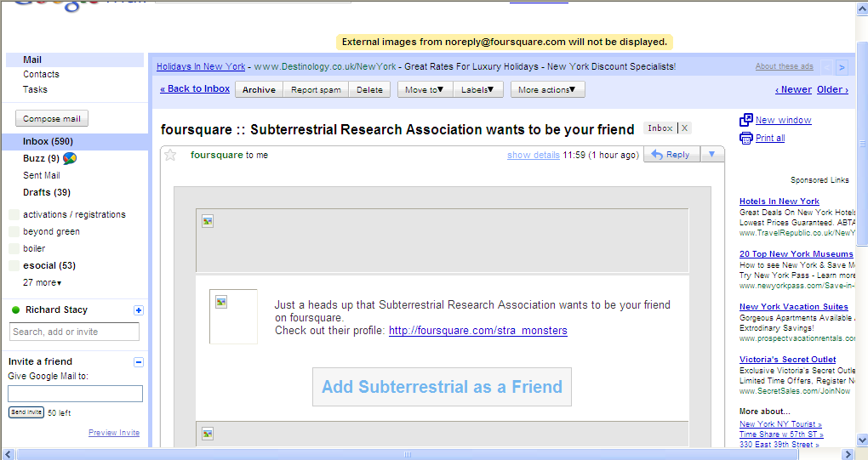
Task: Open the Tasks section
Action: (x=35, y=89)
